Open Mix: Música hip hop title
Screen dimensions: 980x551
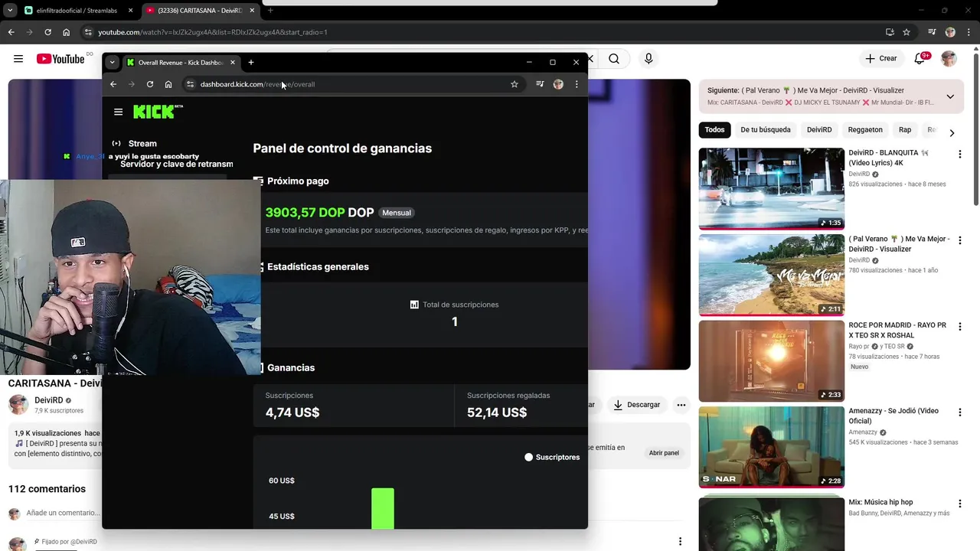tap(880, 502)
